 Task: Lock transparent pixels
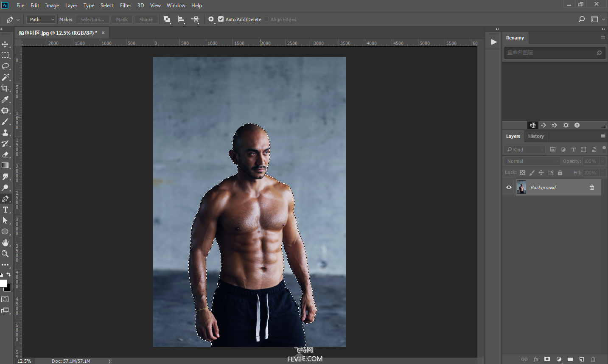(x=522, y=173)
